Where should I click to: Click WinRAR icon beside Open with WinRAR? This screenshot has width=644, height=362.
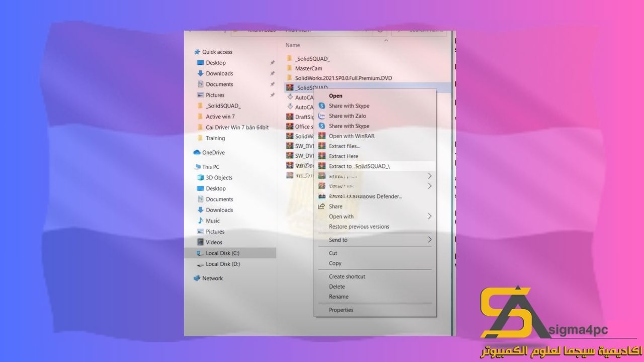coord(322,136)
